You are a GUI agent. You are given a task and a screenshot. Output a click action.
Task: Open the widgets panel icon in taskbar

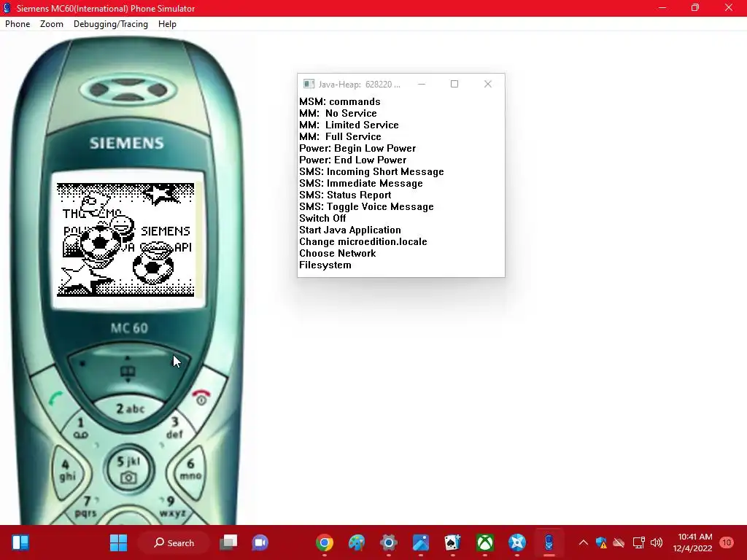click(x=20, y=542)
